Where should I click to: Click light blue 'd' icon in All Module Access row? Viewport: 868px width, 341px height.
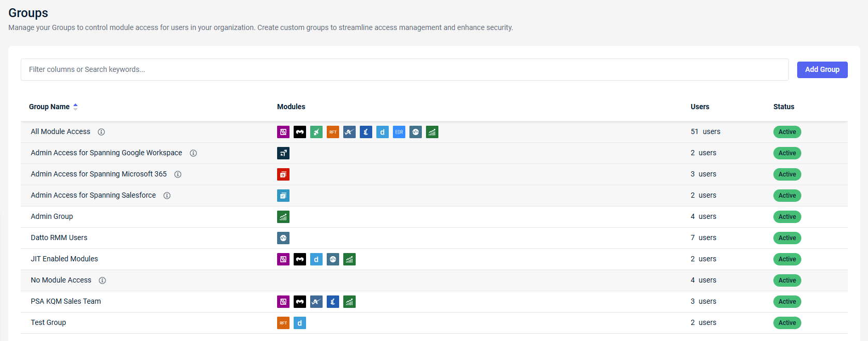pyautogui.click(x=383, y=132)
